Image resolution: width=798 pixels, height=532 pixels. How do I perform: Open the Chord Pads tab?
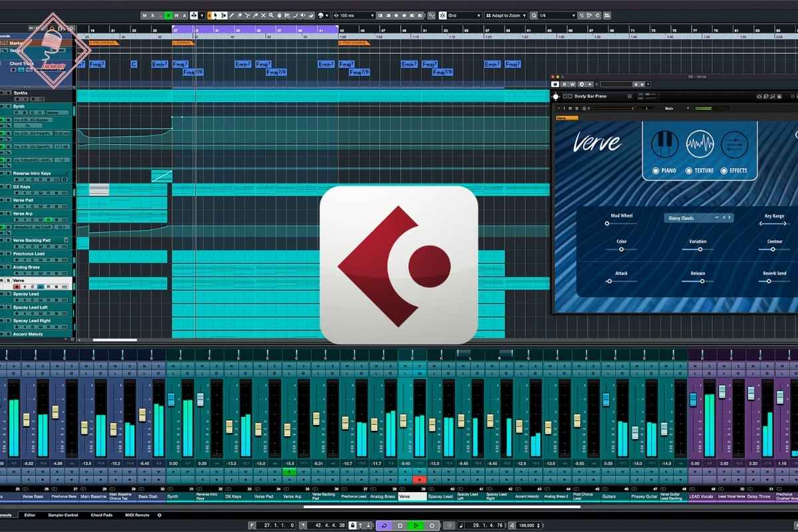click(x=102, y=515)
